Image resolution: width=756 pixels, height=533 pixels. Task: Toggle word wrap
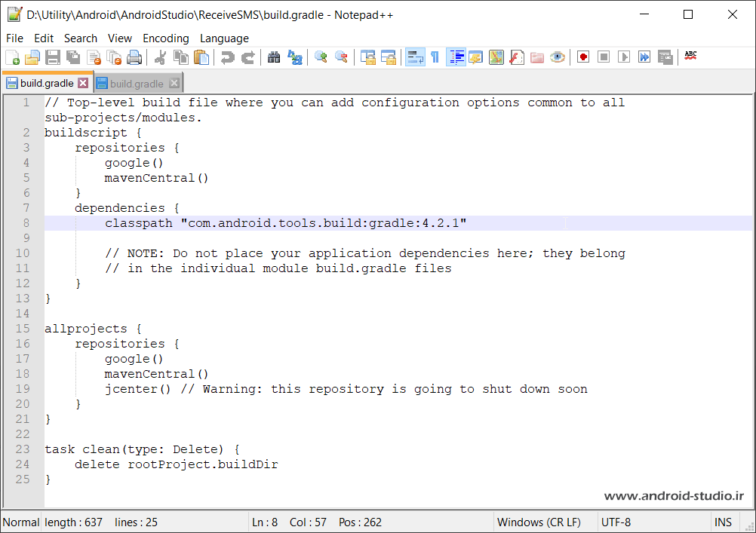pos(415,57)
